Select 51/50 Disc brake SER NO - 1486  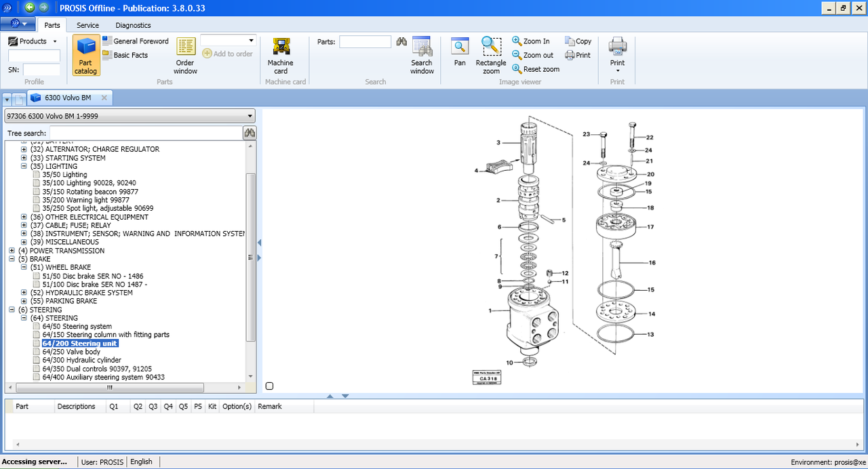tap(92, 277)
